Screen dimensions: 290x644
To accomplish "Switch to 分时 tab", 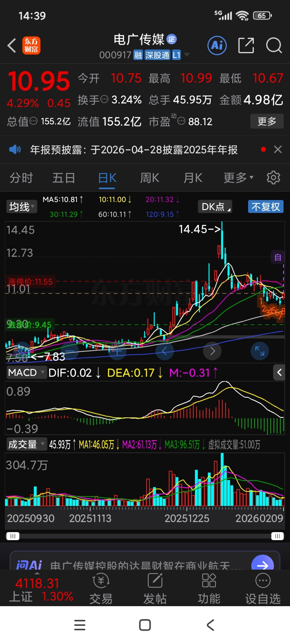I will coord(21,178).
